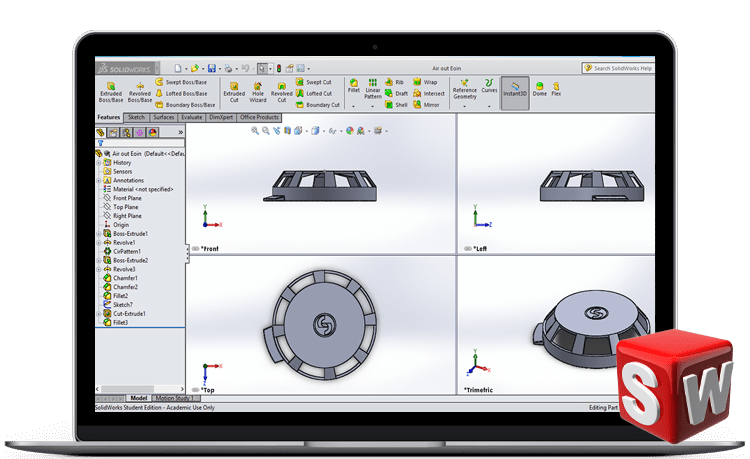Edit appearance with the color ball icon
750x459 pixels.
click(x=350, y=131)
